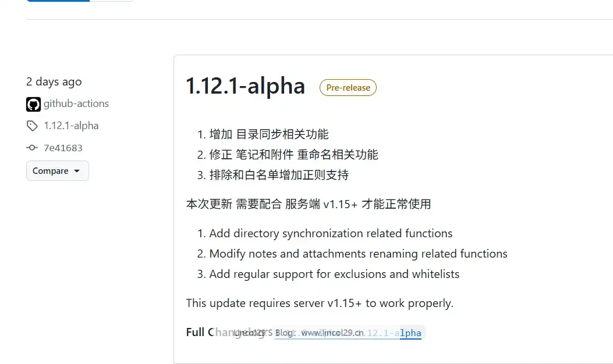This screenshot has width=613, height=364.
Task: Click "Add directory synchronization related functions" item
Action: click(x=331, y=234)
